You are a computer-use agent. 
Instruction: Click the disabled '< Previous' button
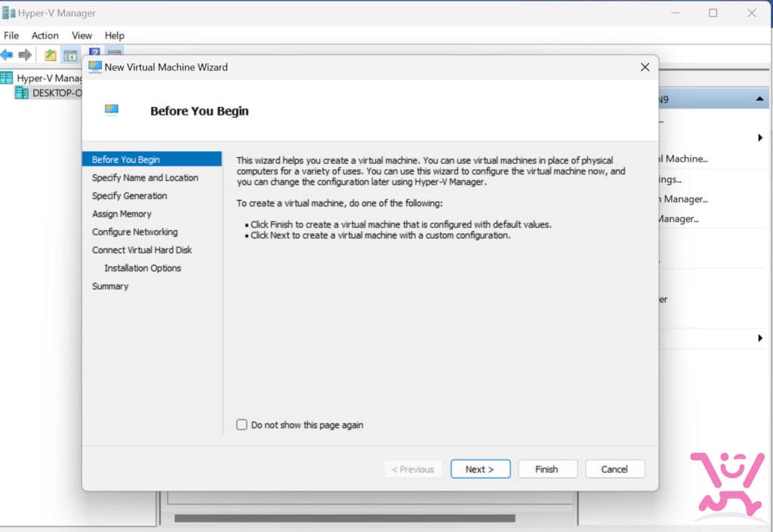(413, 469)
